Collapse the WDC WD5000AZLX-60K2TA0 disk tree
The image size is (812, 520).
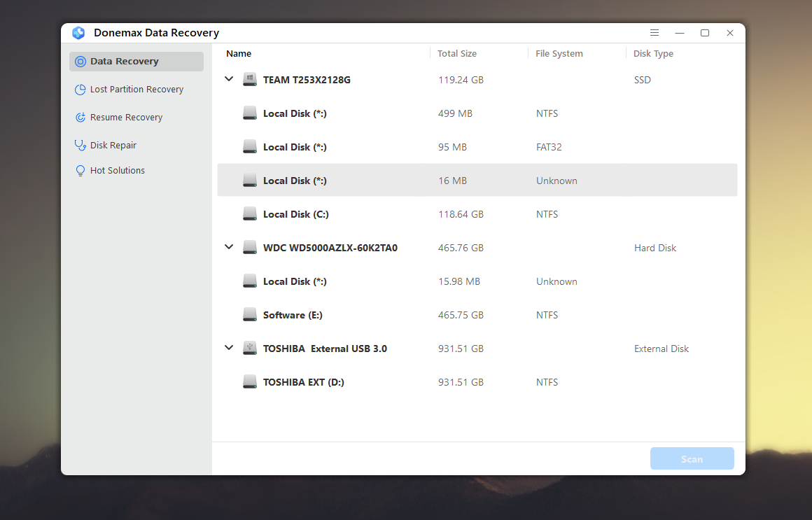229,247
